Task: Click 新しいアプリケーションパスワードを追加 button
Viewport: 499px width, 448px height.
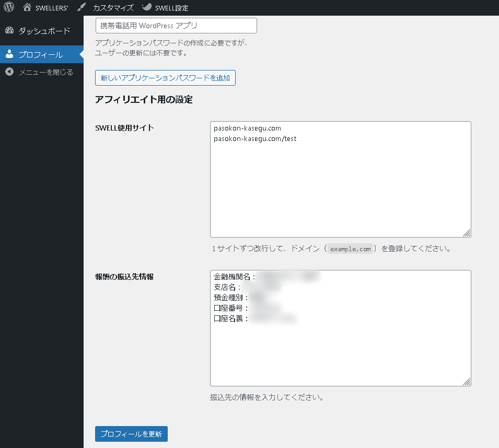Action: [x=165, y=78]
